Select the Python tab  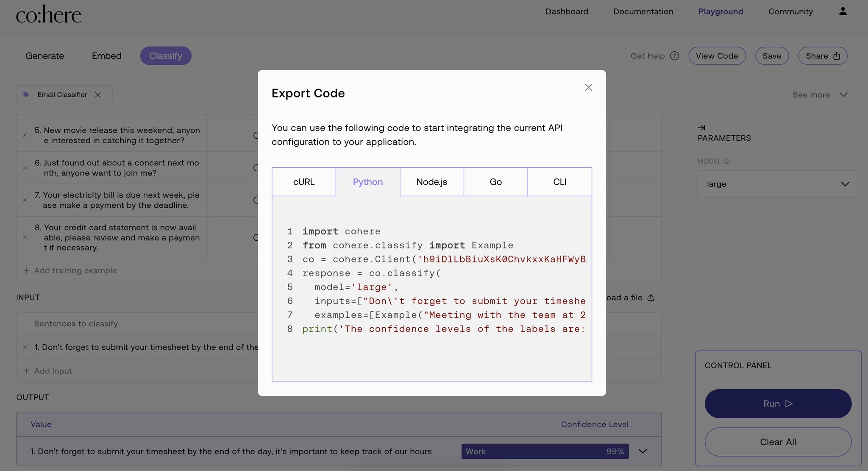click(x=368, y=182)
